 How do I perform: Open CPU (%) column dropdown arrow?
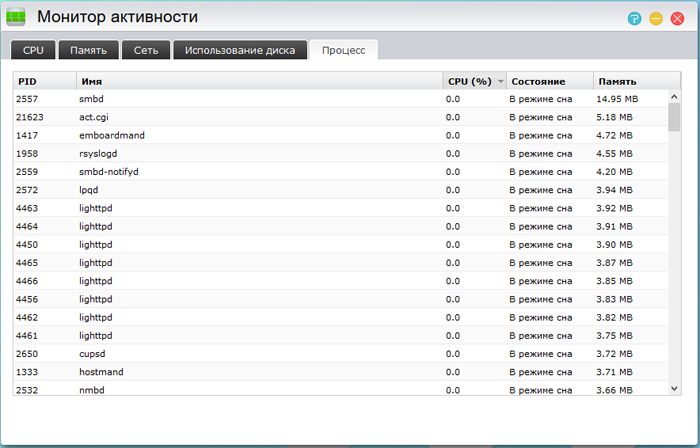[500, 81]
